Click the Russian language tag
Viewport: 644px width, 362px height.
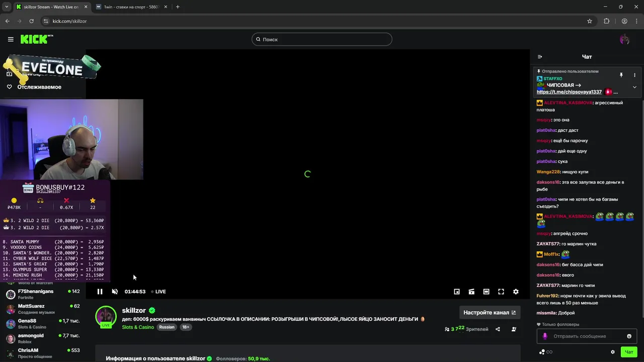(167, 327)
